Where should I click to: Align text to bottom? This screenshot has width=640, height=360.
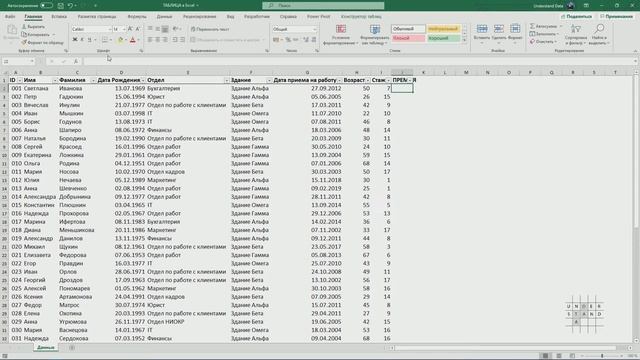point(165,29)
